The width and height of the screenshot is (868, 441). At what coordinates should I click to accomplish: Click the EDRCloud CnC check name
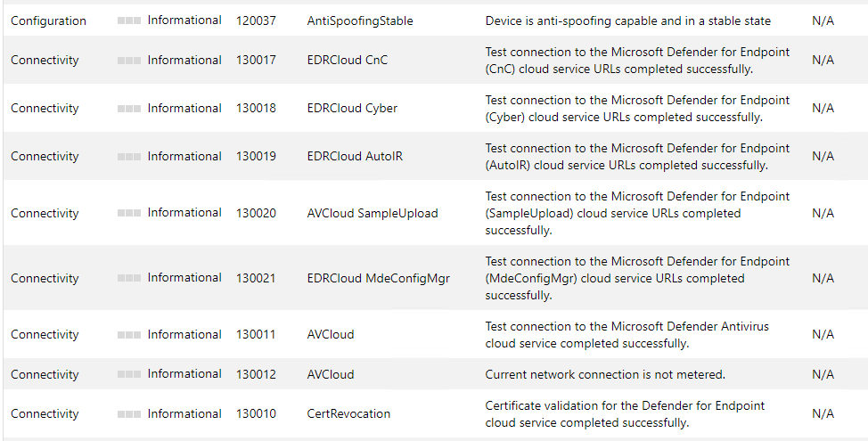[348, 60]
